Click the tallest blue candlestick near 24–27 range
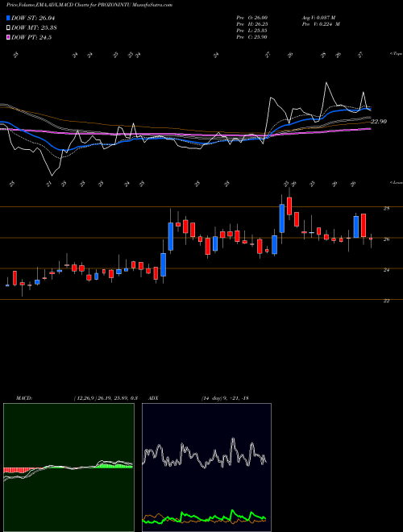Image resolution: width=403 pixels, height=532 pixels. point(171,236)
